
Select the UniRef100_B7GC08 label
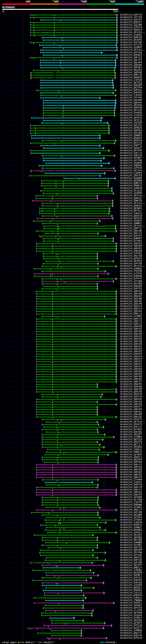coord(131,625)
